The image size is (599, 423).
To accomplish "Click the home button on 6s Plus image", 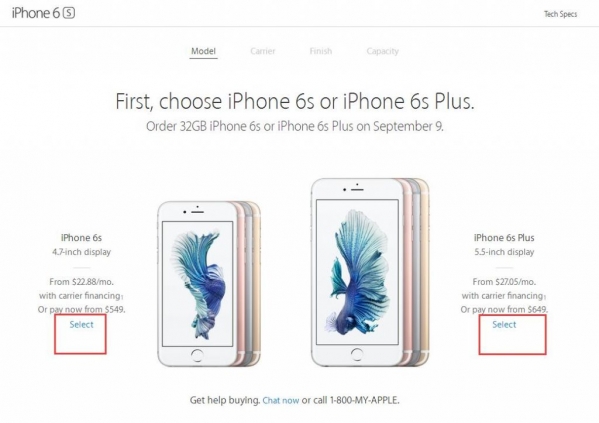I will 357,354.
